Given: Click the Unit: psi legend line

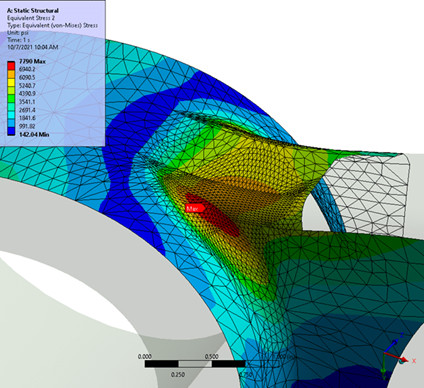Looking at the screenshot, I should (x=18, y=33).
